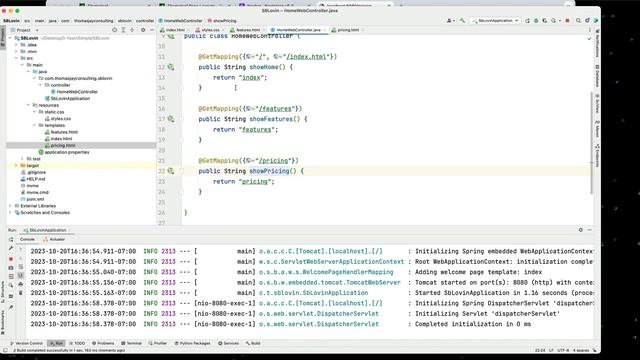Image resolution: width=640 pixels, height=360 pixels.
Task: Click the Select Opened File target icon
Action: [x=114, y=30]
